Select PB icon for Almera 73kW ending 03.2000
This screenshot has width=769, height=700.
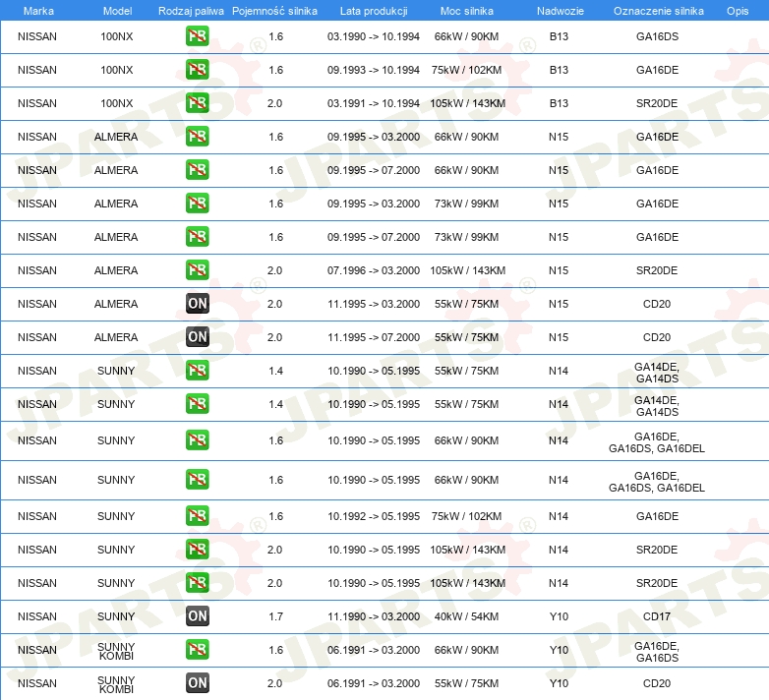(x=197, y=203)
